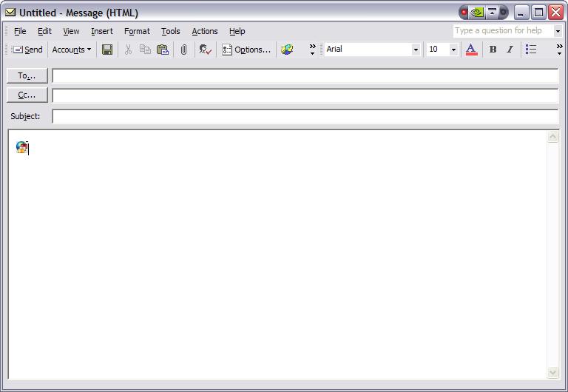This screenshot has height=392, width=568.
Task: Click the 'Type a question for help' box
Action: (x=503, y=31)
